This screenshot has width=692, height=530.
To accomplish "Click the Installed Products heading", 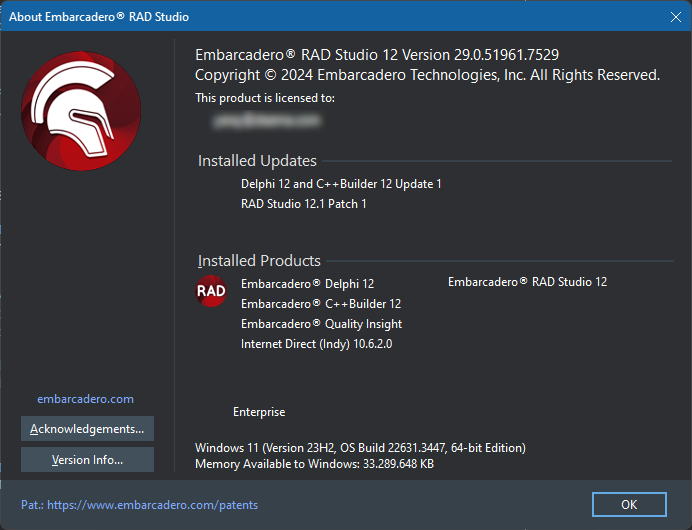I will [259, 261].
